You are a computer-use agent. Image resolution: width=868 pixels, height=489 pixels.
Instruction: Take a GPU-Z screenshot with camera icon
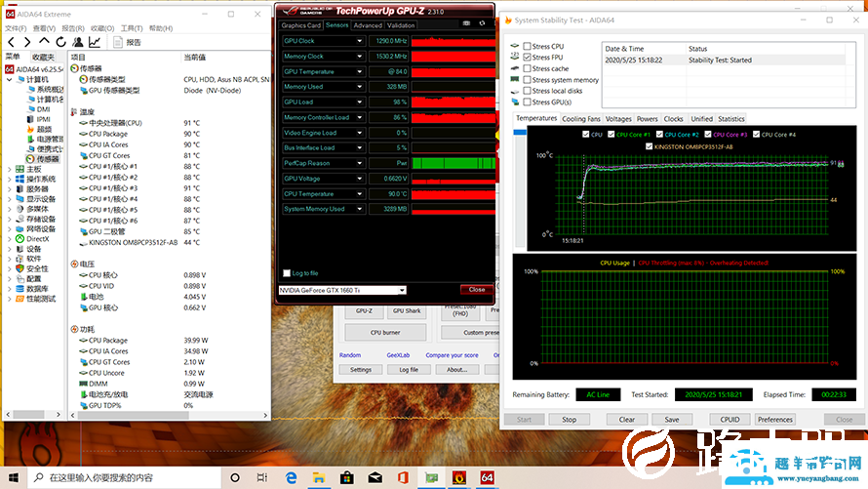point(466,23)
